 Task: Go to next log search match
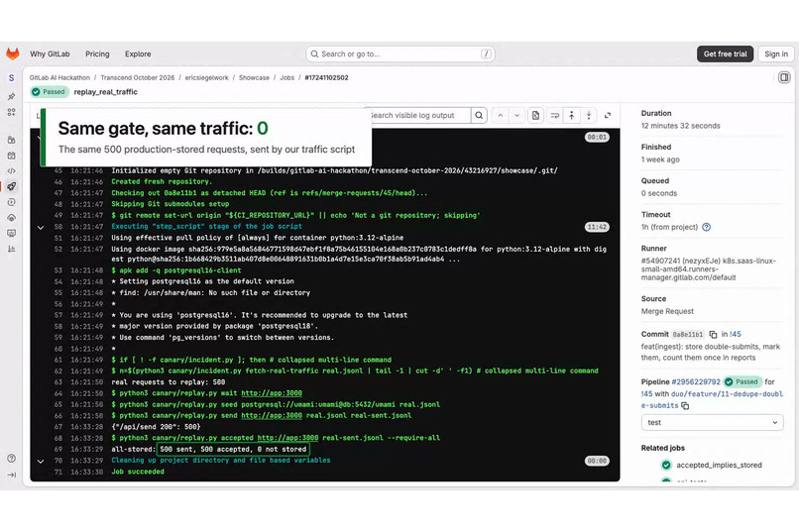(x=516, y=115)
